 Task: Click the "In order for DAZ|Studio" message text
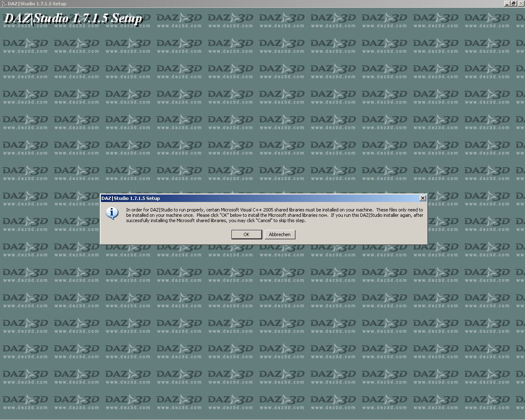[x=275, y=215]
